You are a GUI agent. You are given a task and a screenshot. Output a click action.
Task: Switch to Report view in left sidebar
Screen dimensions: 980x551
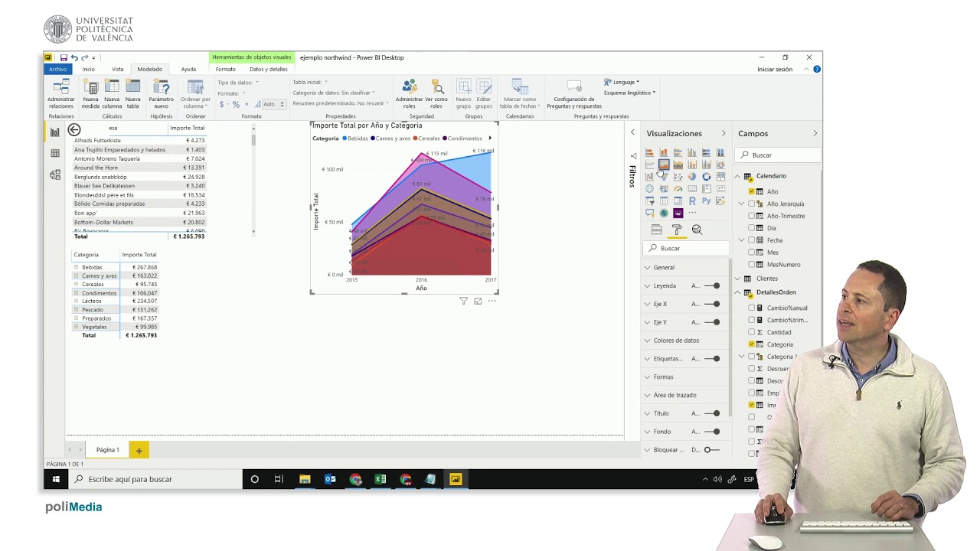click(54, 132)
